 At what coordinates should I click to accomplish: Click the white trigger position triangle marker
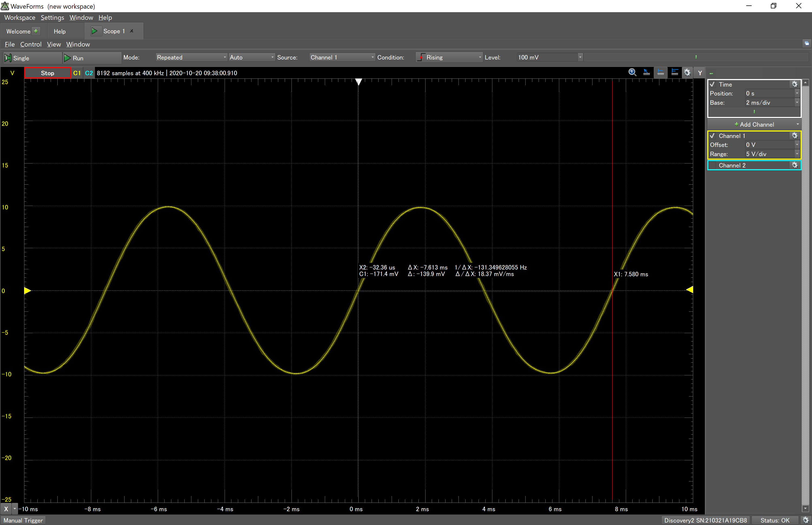[x=358, y=82]
